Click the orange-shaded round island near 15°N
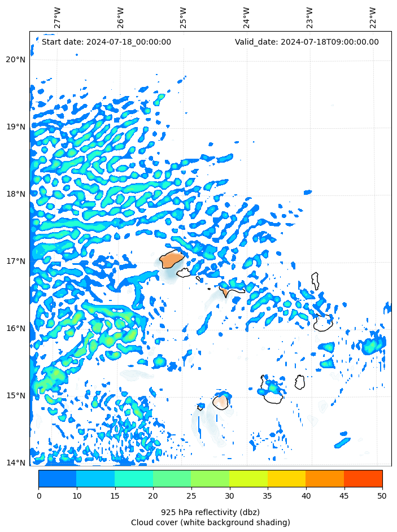 [x=220, y=402]
